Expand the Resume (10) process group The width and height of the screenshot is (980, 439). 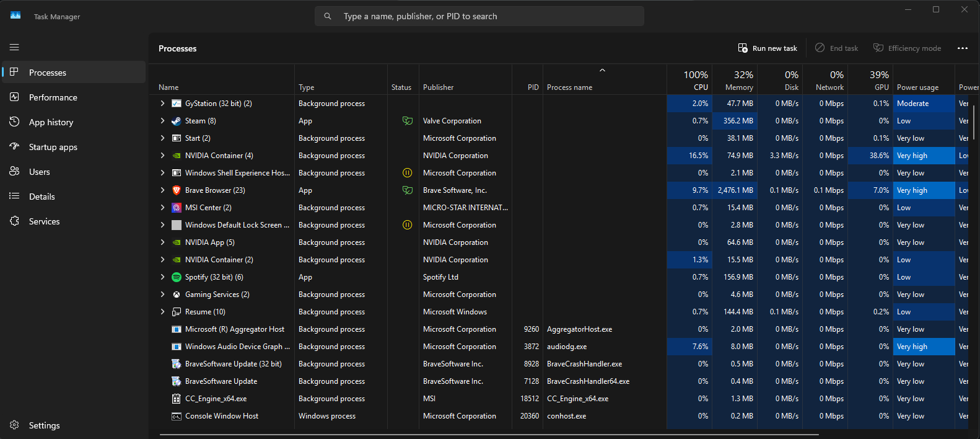pyautogui.click(x=163, y=312)
